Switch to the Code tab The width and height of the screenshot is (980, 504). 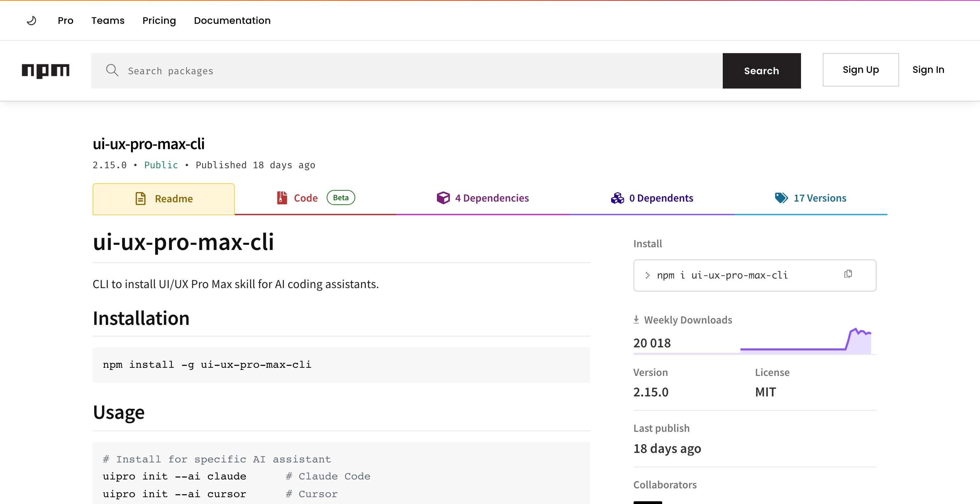click(315, 198)
